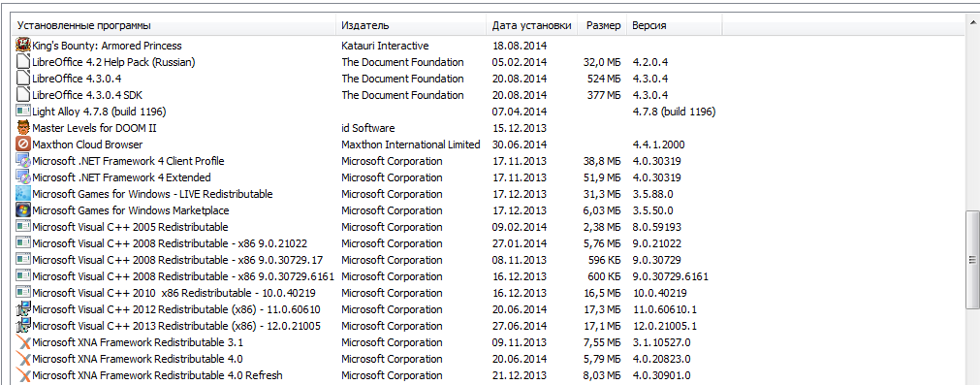
Task: Click the version value 4.0.30901.0
Action: pyautogui.click(x=662, y=375)
